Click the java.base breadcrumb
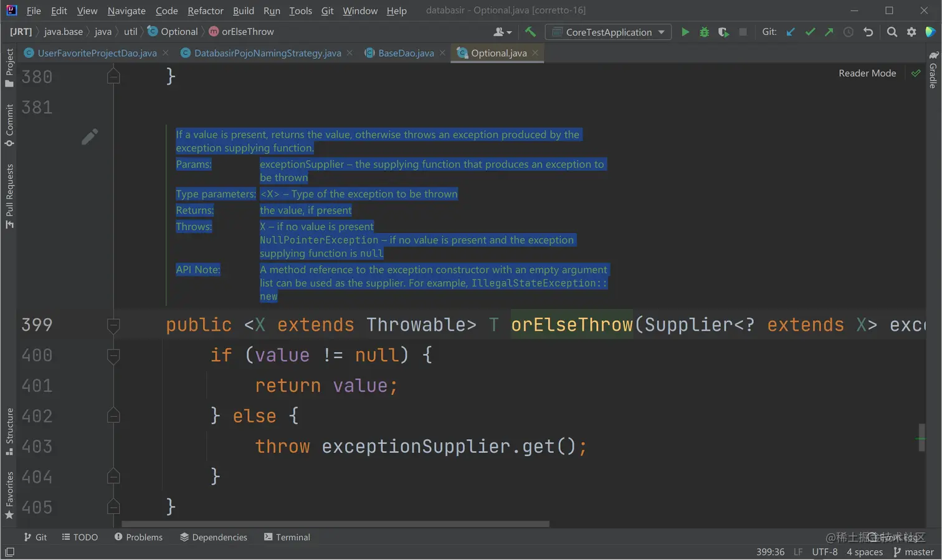This screenshot has width=942, height=560. tap(64, 31)
